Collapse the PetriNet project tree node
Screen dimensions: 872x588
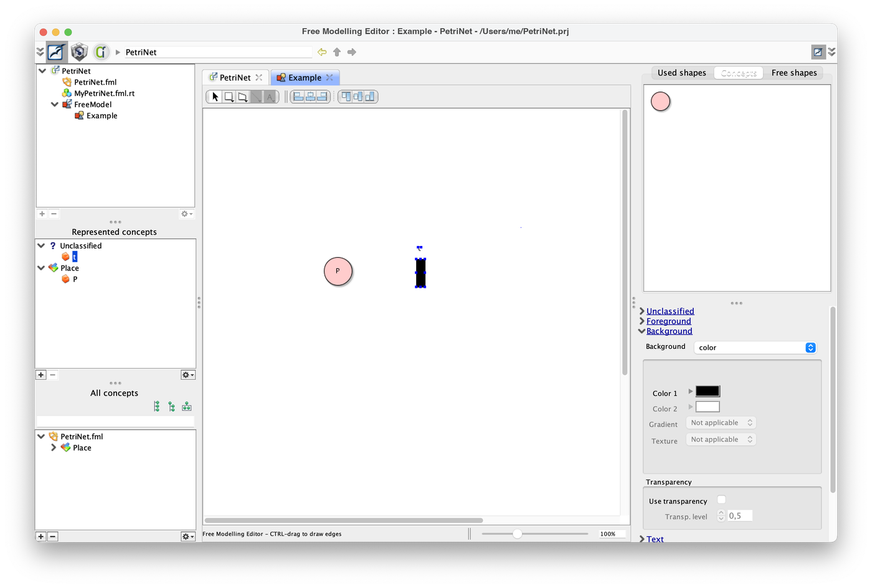42,71
